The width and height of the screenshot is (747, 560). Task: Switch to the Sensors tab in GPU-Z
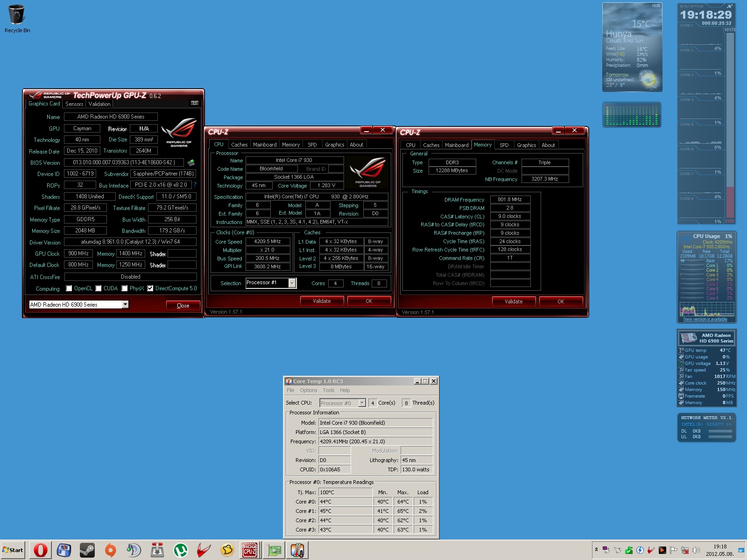(74, 104)
